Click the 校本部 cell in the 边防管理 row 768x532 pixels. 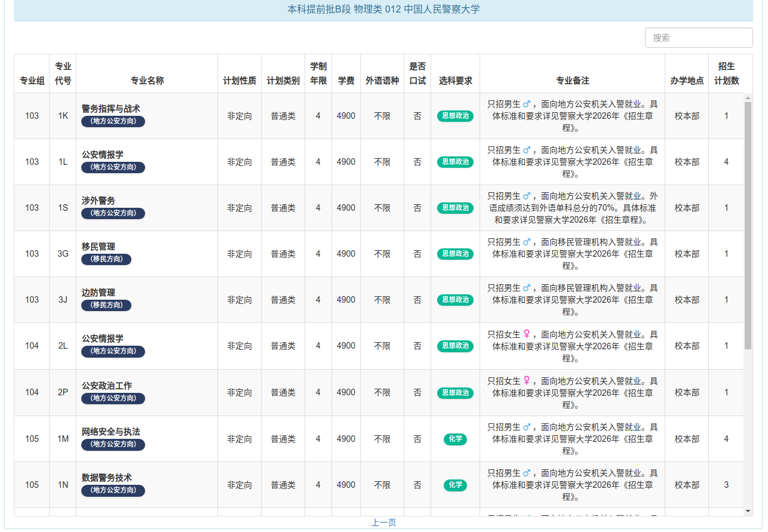[687, 300]
